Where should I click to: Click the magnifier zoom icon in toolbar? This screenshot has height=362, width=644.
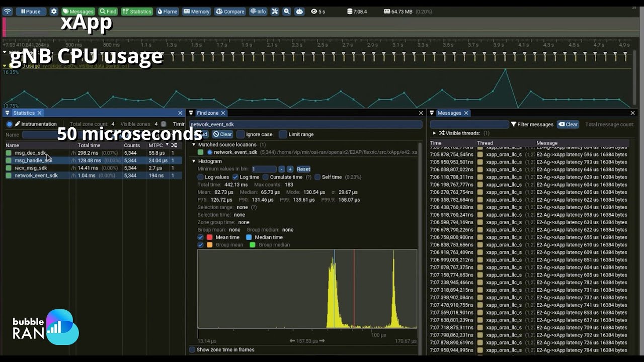(287, 12)
